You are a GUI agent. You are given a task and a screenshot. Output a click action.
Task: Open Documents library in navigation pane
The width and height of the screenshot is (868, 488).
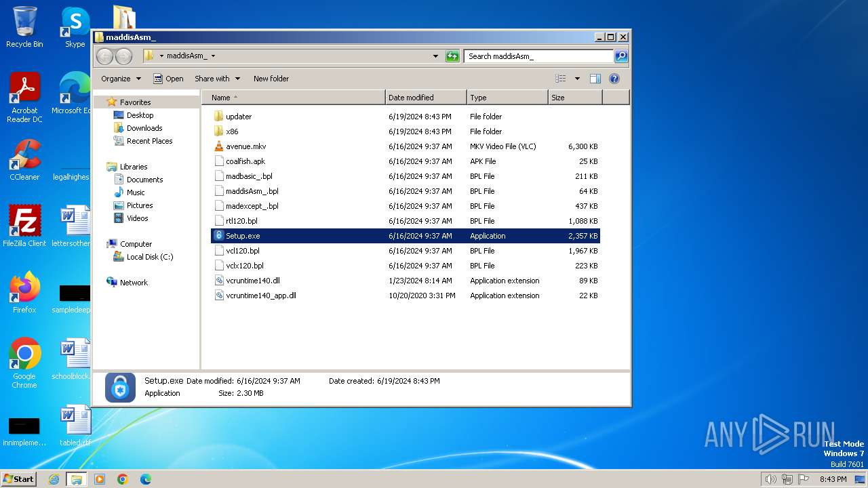point(144,180)
